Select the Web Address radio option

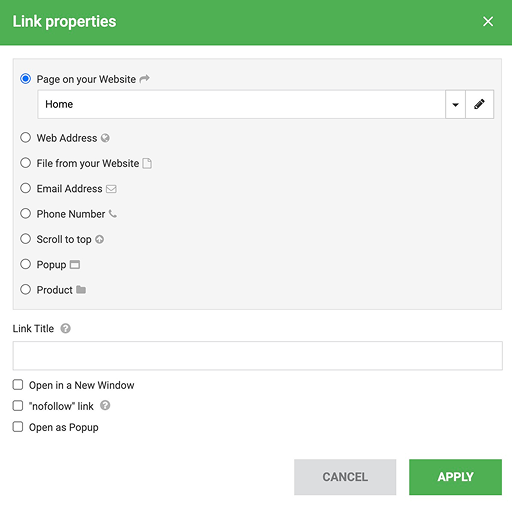click(x=26, y=138)
